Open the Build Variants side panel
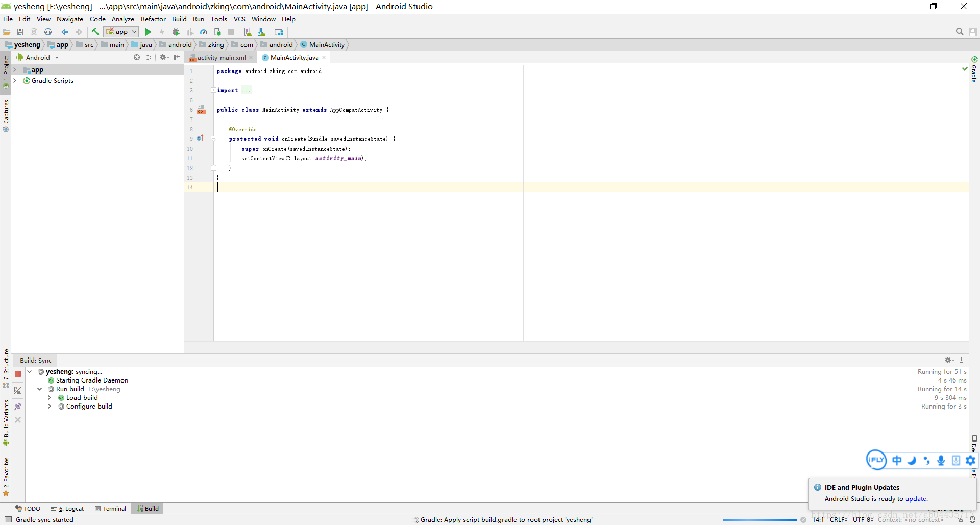980x525 pixels. [6, 423]
